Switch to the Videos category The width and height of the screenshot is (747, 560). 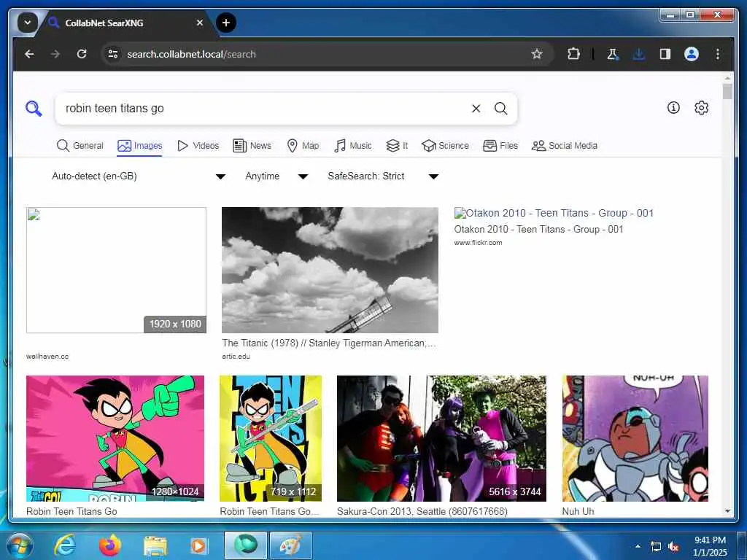(x=198, y=146)
